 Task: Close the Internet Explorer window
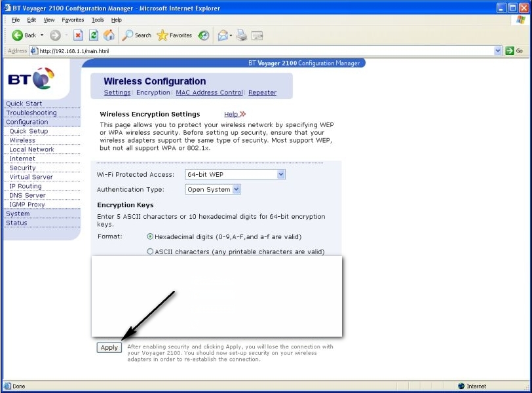click(x=524, y=8)
